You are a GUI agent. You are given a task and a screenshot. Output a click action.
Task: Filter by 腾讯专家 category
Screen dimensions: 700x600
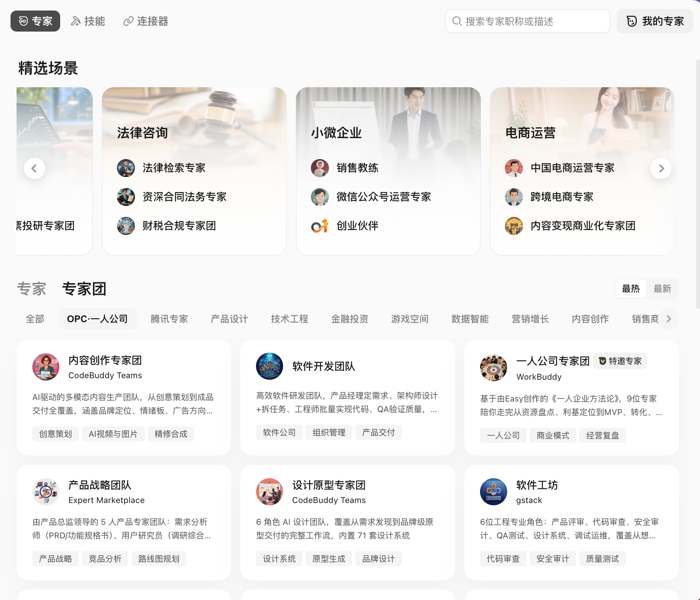click(x=169, y=319)
